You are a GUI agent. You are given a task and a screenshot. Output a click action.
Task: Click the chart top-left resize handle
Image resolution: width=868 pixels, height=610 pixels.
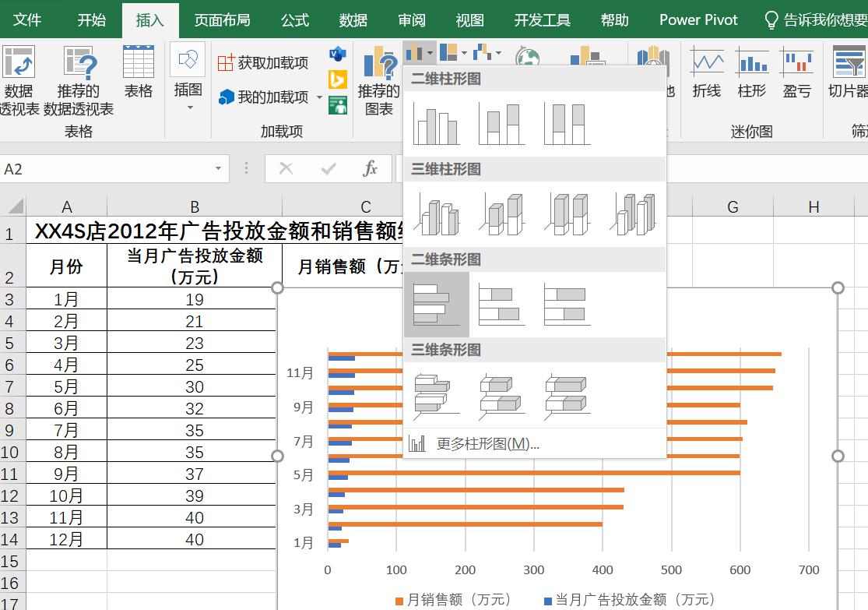277,287
